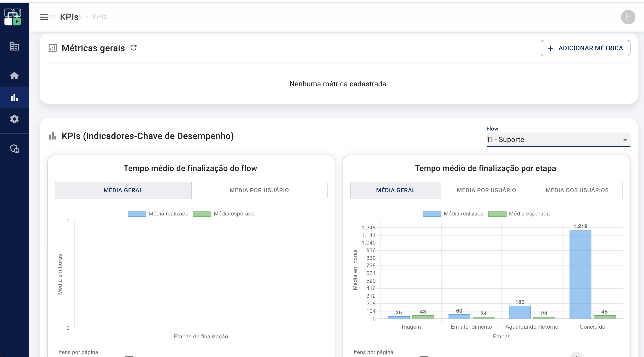The height and width of the screenshot is (357, 644).
Task: Click the app logo in sidebar
Action: pyautogui.click(x=13, y=17)
